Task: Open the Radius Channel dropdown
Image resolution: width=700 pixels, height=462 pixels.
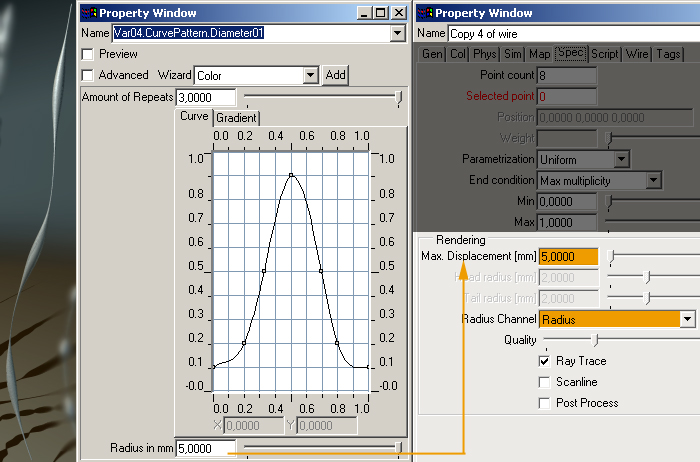Action: pos(687,319)
